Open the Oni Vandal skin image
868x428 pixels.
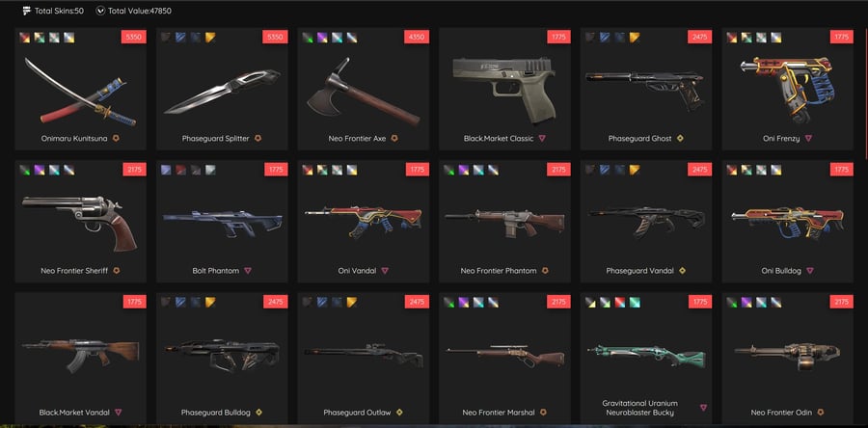[x=364, y=221]
